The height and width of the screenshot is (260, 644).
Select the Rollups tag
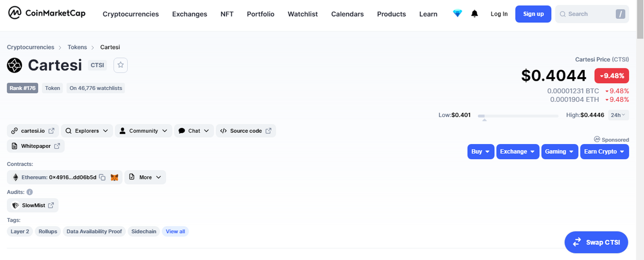48,232
